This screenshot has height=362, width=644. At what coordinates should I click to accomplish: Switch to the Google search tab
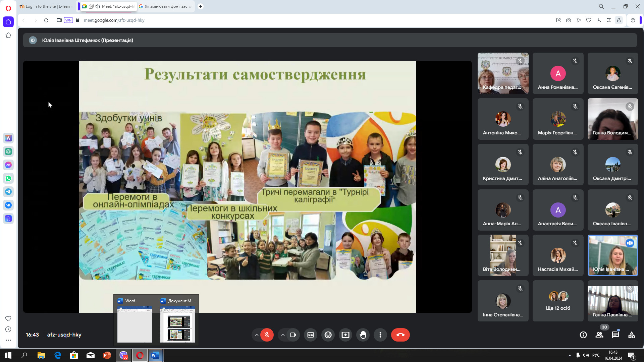(x=166, y=6)
